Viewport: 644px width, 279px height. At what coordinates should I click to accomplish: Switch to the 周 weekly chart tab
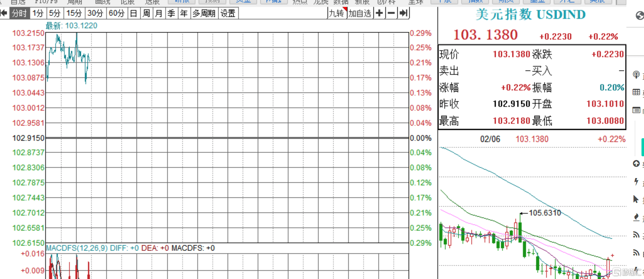[x=146, y=13]
